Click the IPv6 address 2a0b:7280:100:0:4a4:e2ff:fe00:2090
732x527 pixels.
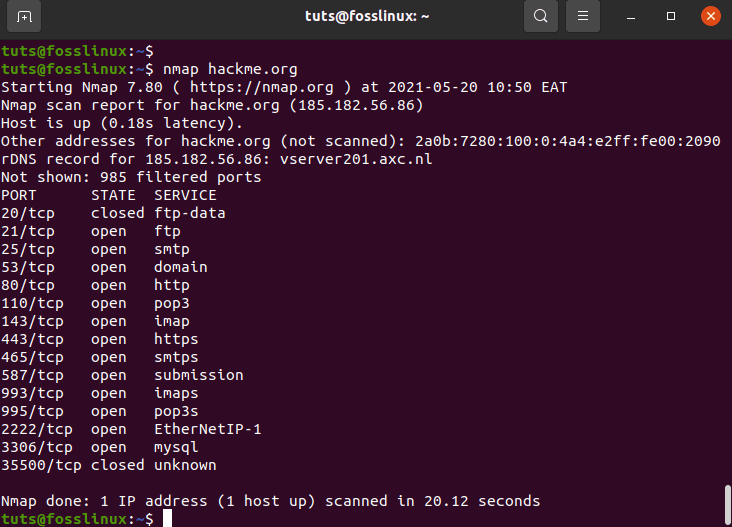click(568, 141)
